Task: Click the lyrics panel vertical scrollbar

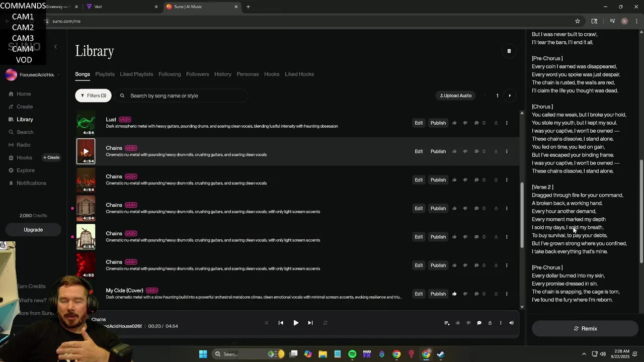Action: point(641,211)
